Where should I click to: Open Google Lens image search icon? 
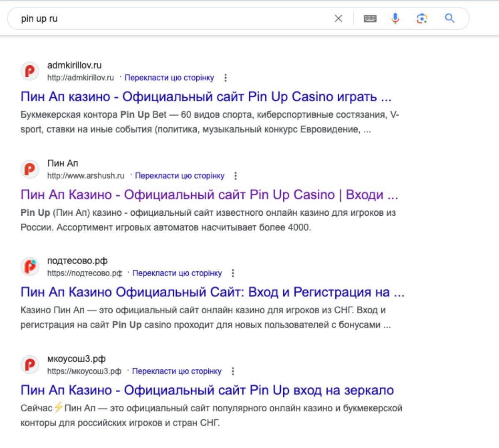pyautogui.click(x=422, y=18)
